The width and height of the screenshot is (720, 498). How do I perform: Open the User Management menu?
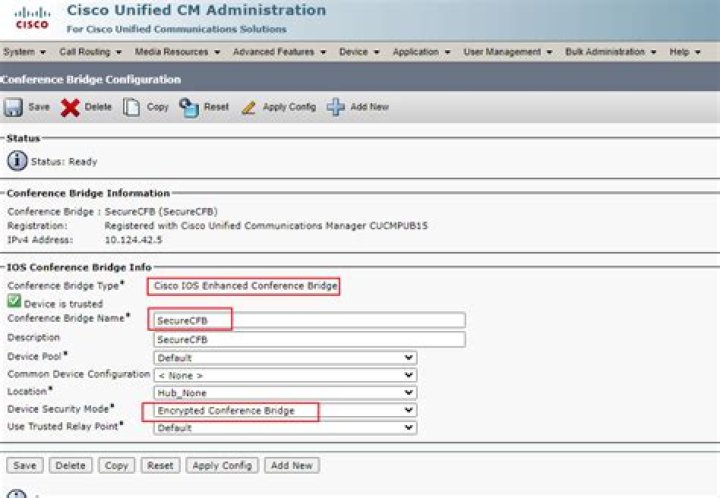(508, 51)
